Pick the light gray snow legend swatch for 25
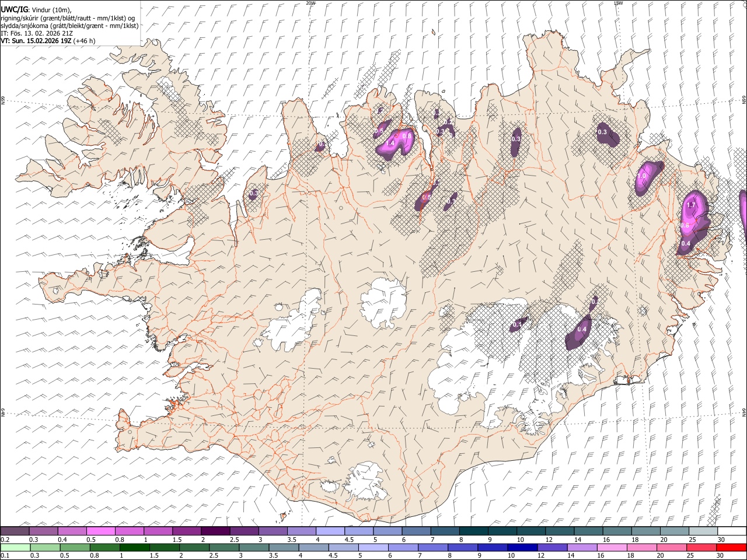Image resolution: width=747 pixels, height=560 pixels. point(703,531)
